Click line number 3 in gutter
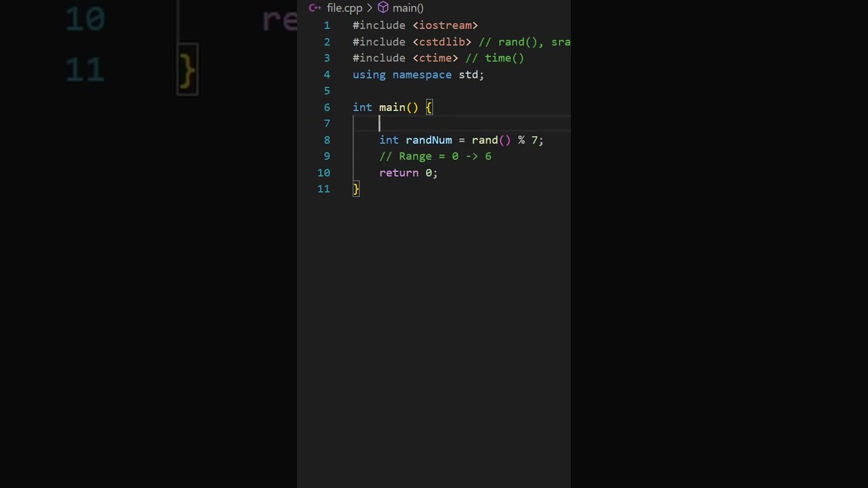 tap(327, 58)
